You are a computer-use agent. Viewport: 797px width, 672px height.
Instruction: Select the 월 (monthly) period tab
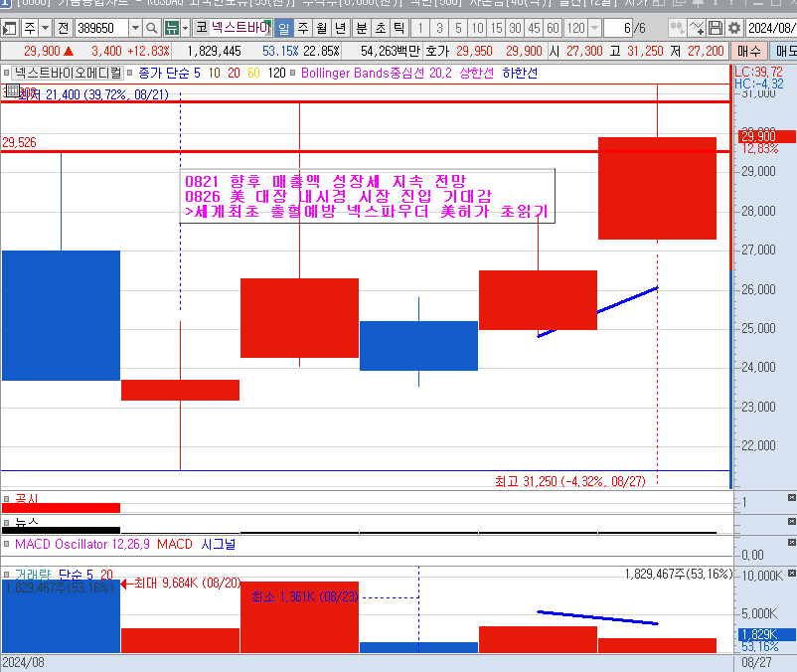(x=322, y=28)
